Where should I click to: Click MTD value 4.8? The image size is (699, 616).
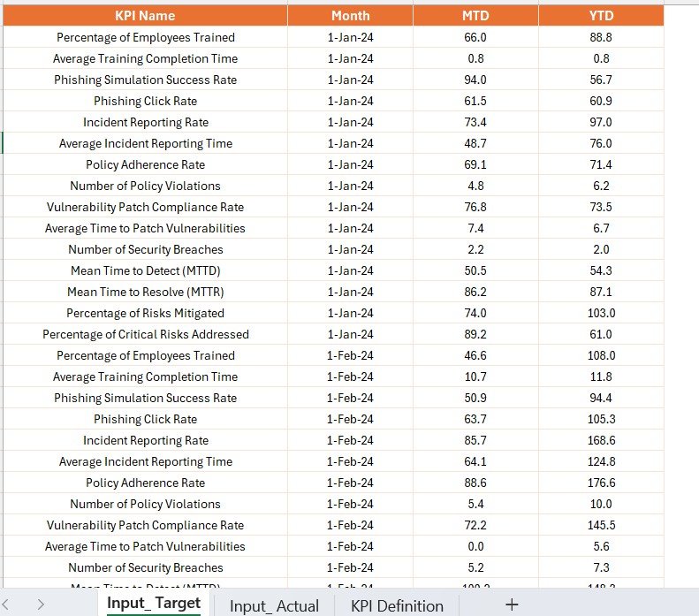(475, 186)
